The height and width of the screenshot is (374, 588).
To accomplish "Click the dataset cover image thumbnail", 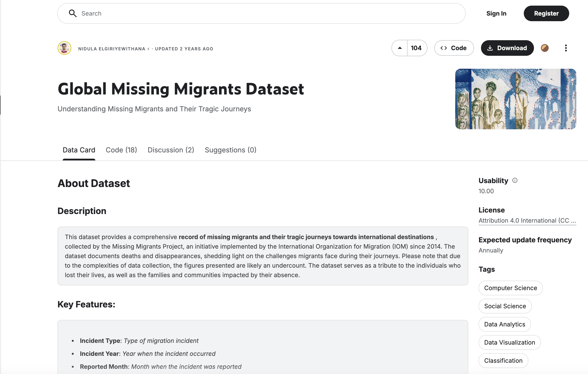I will (x=516, y=99).
